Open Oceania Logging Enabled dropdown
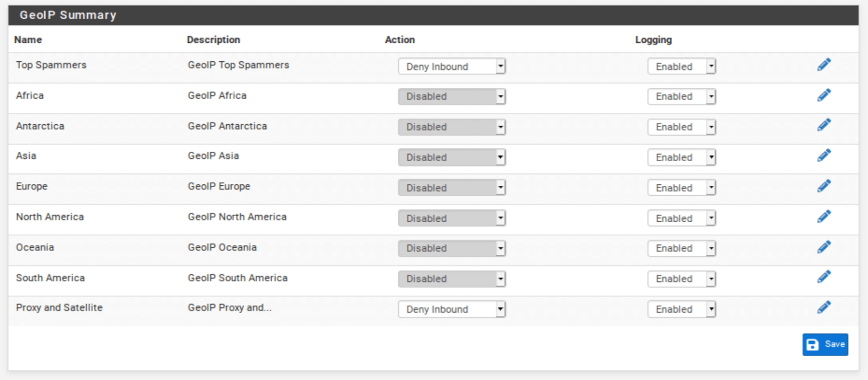 click(681, 248)
